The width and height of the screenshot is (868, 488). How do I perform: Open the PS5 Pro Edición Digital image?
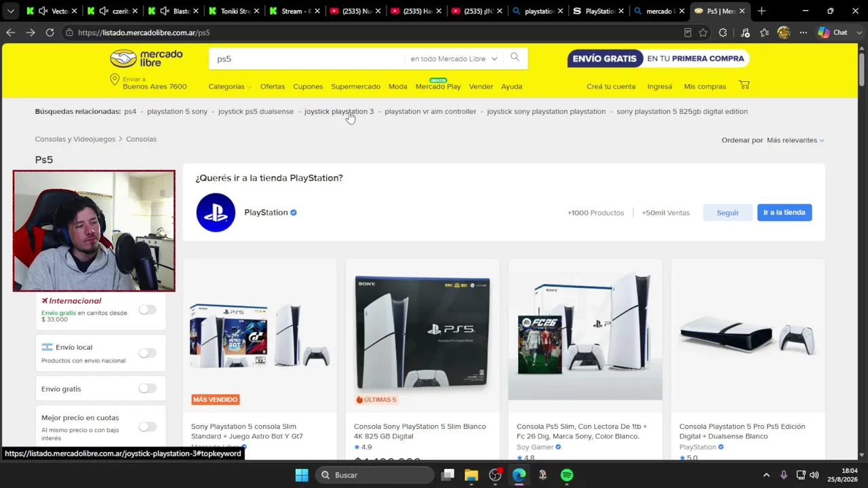coord(748,335)
